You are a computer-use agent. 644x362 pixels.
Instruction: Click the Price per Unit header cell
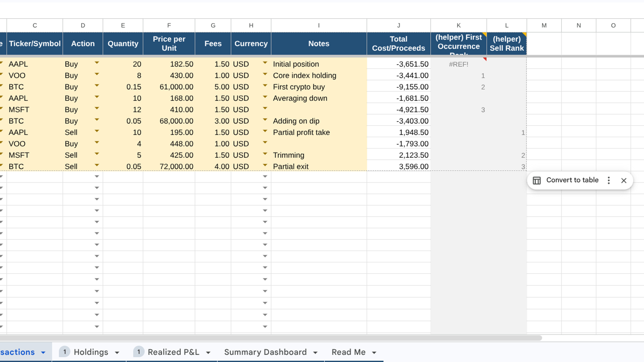[169, 43]
